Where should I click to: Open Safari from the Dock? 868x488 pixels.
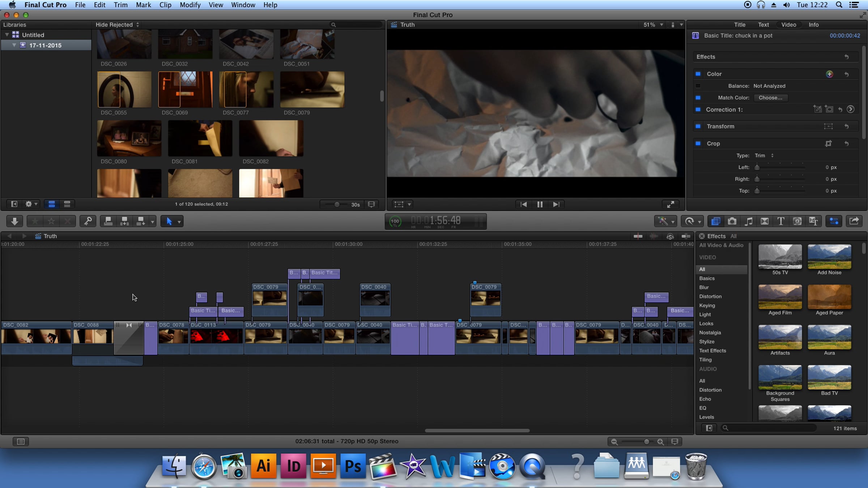tap(204, 466)
